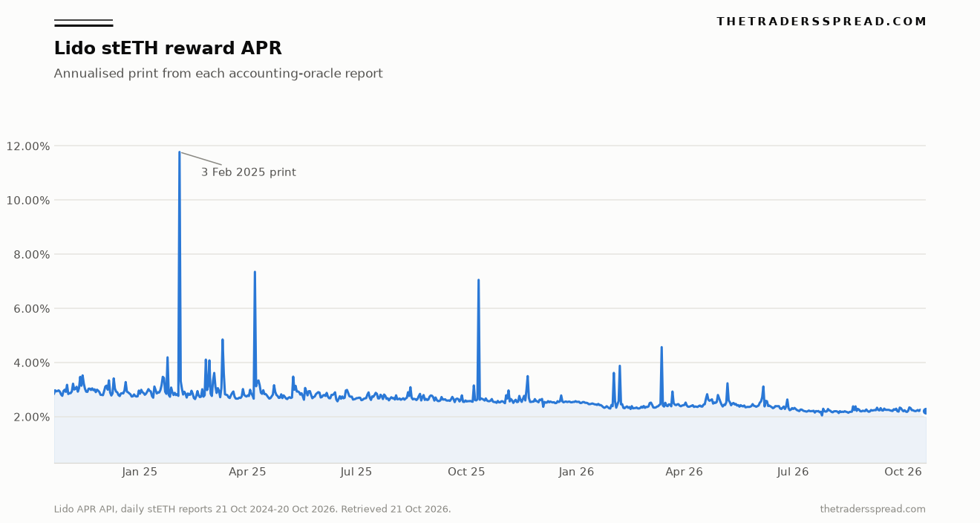Click the 4.00% y-axis label
The width and height of the screenshot is (980, 523).
(30, 363)
